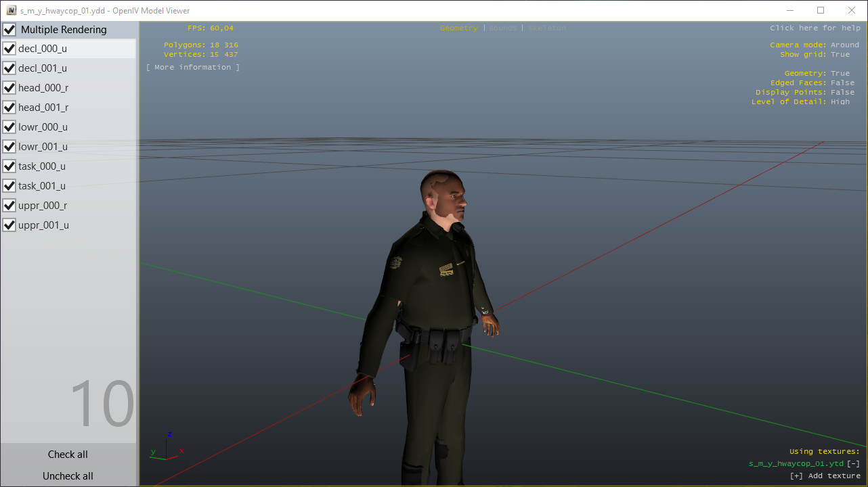Screen dimensions: 868x487
Task: Click the XYZ axis gizmo
Action: (x=167, y=448)
